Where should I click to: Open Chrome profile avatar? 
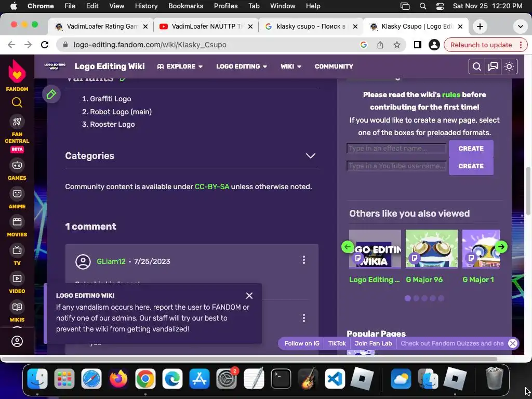(434, 45)
